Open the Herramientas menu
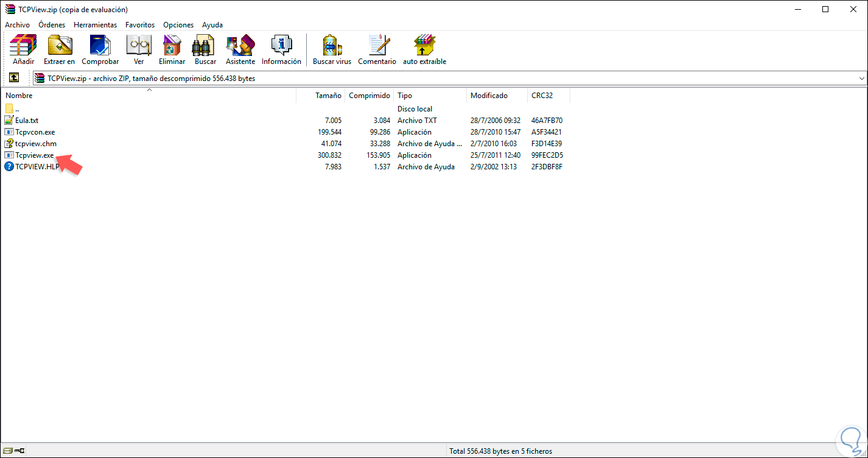Image resolution: width=868 pixels, height=458 pixels. tap(96, 25)
